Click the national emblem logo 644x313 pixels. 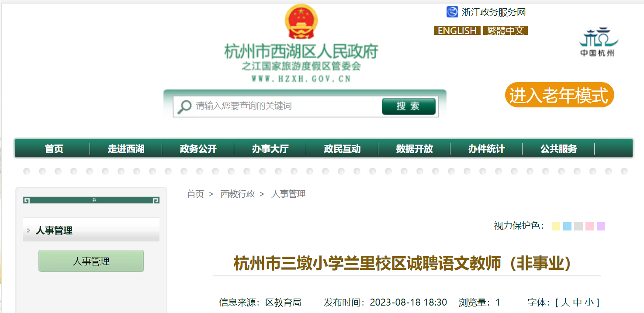point(301,22)
